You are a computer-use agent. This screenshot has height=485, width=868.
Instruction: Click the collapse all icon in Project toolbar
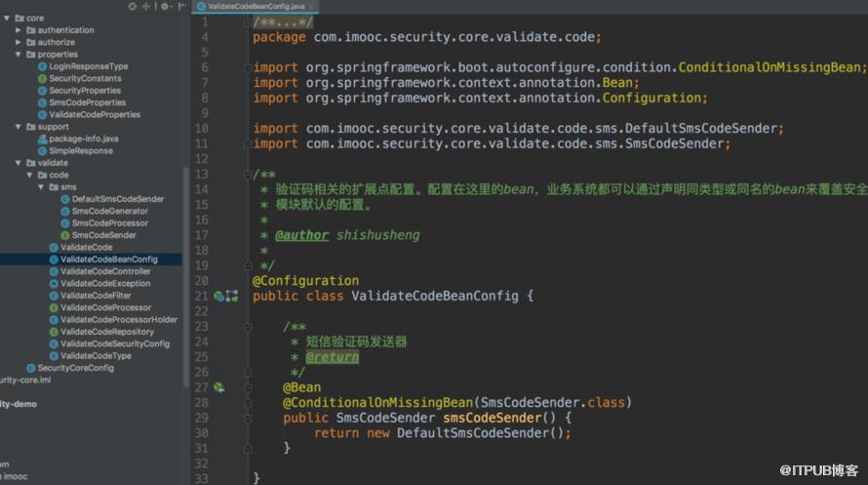click(146, 6)
